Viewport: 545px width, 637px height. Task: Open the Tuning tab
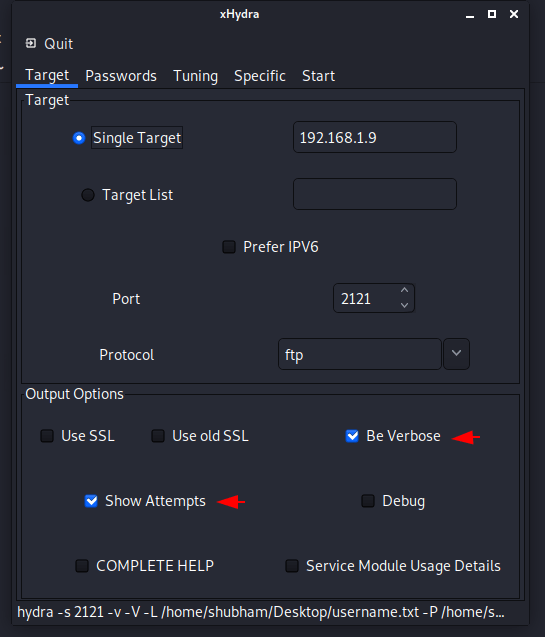[195, 76]
